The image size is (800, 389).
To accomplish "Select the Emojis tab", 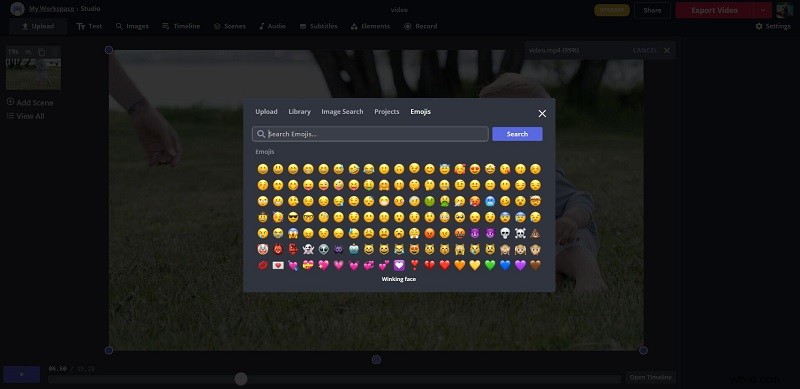I will (420, 112).
